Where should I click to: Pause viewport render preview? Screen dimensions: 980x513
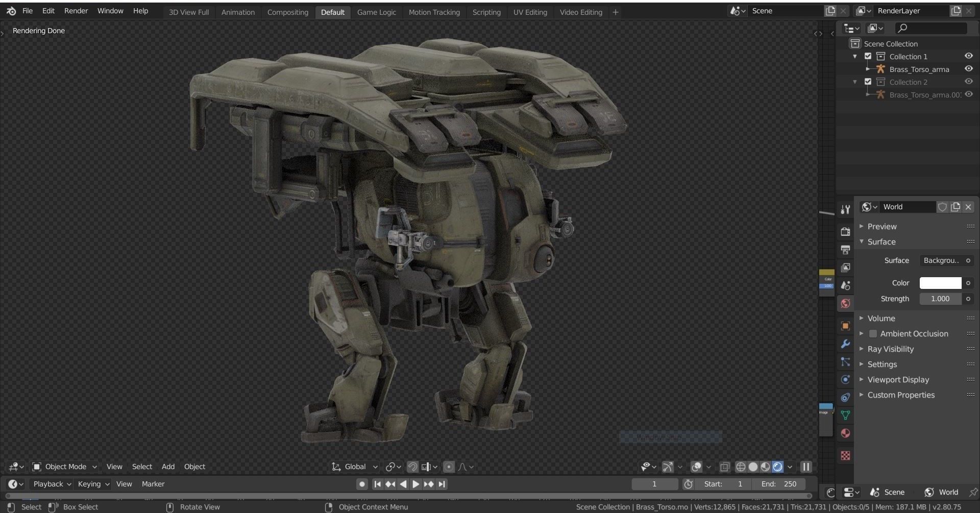pyautogui.click(x=806, y=467)
